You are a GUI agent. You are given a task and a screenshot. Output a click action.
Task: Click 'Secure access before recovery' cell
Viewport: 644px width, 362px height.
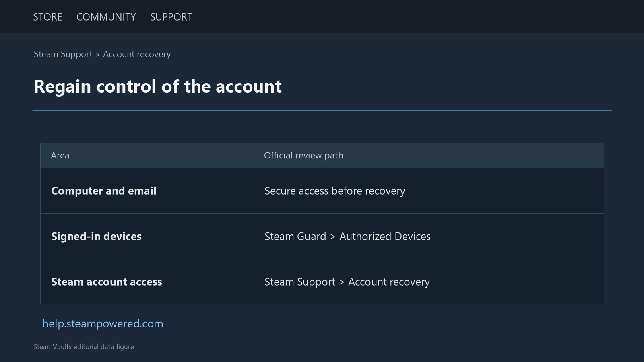click(x=335, y=191)
